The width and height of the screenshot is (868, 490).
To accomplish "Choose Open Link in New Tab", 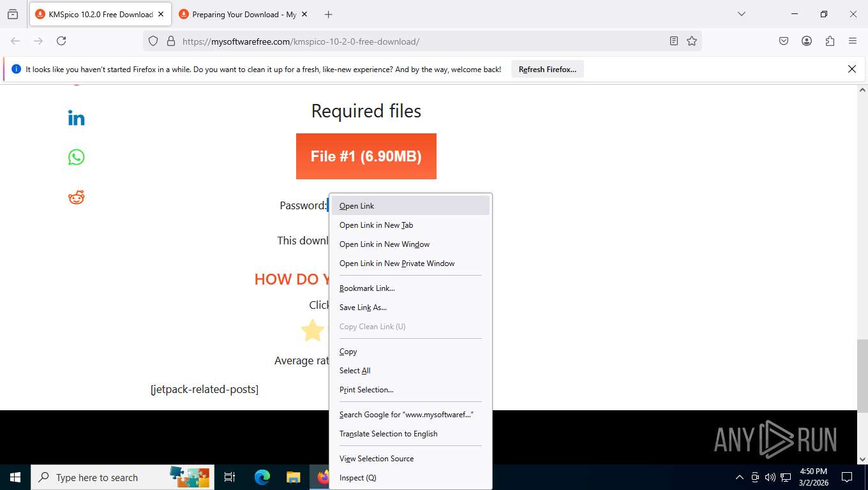I will coord(410,225).
